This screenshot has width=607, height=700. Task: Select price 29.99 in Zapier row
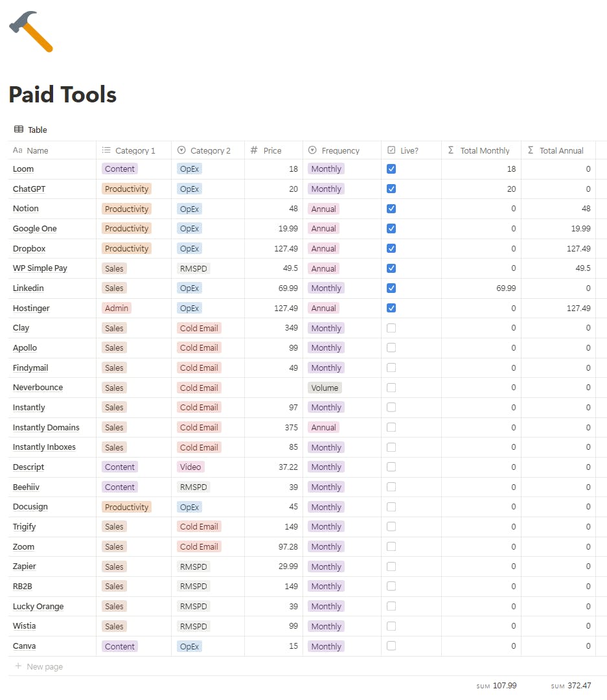[x=288, y=566]
